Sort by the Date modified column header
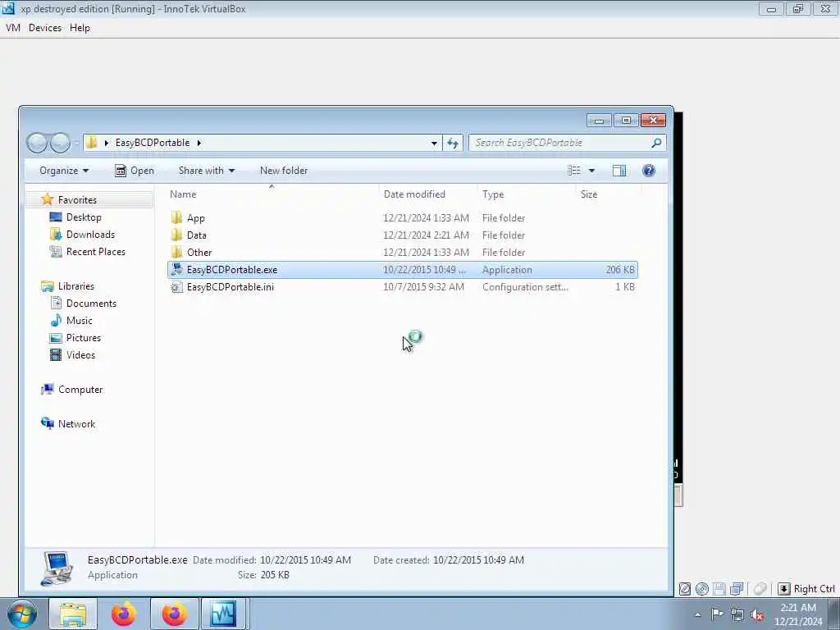840x630 pixels. pos(427,194)
